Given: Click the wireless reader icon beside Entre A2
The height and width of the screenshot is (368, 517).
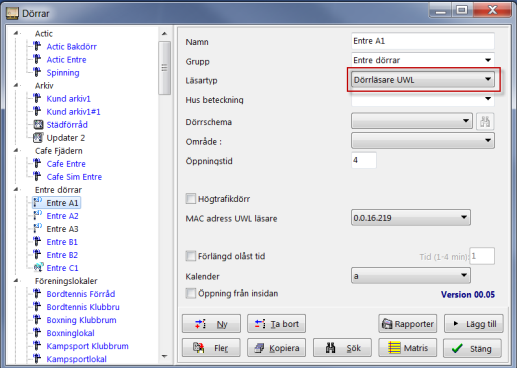Looking at the screenshot, I should pos(38,215).
